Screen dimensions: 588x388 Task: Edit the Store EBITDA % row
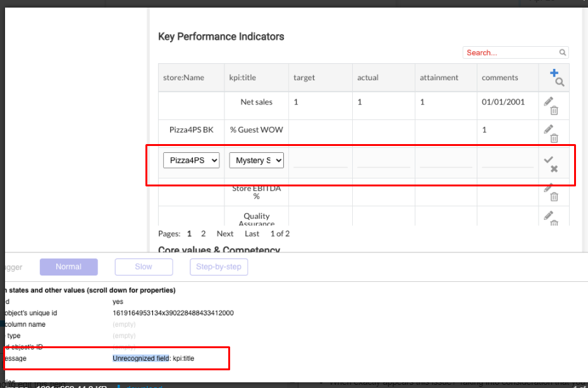point(548,188)
